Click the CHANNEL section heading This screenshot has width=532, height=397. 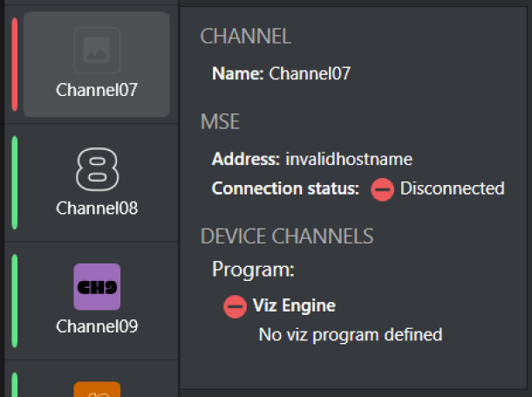click(246, 37)
